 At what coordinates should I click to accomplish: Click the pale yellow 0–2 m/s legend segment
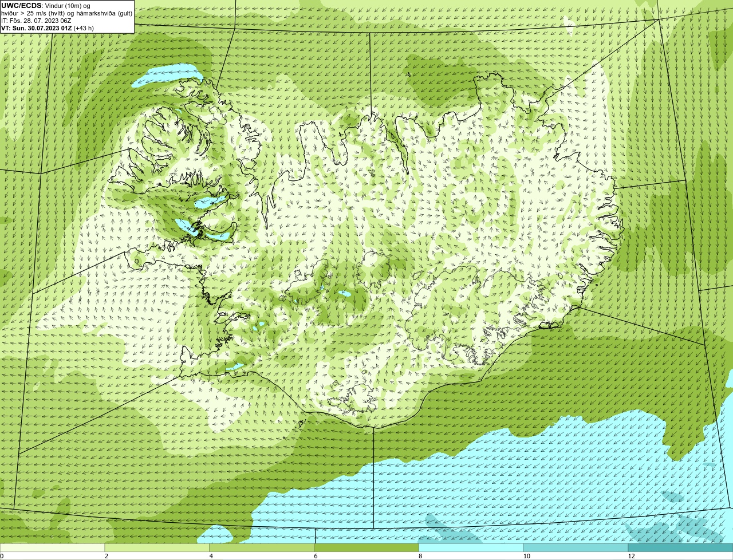tap(53, 548)
